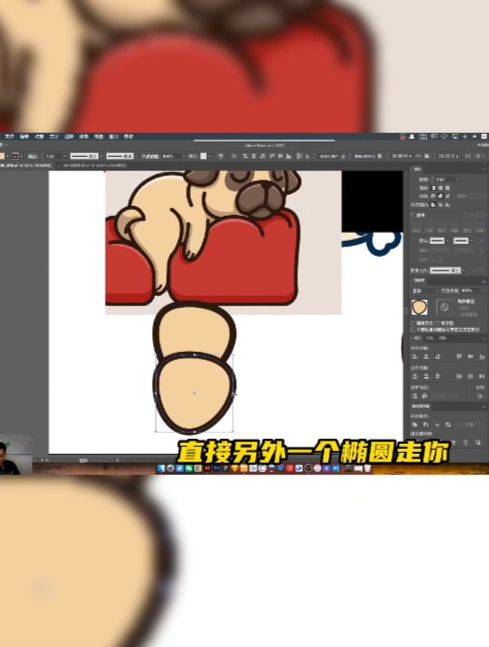Viewport: 489px width, 647px height.
Task: Open the end arrowhead dropdown
Action: coord(471,241)
